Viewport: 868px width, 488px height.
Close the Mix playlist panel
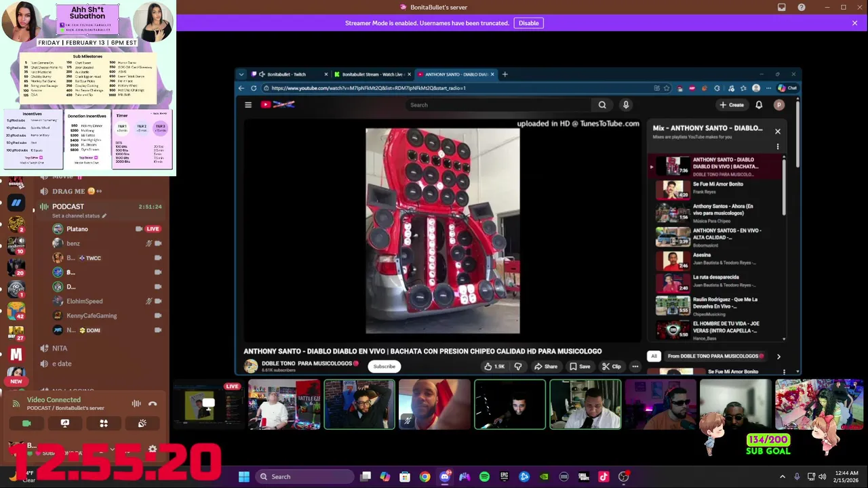tap(778, 131)
